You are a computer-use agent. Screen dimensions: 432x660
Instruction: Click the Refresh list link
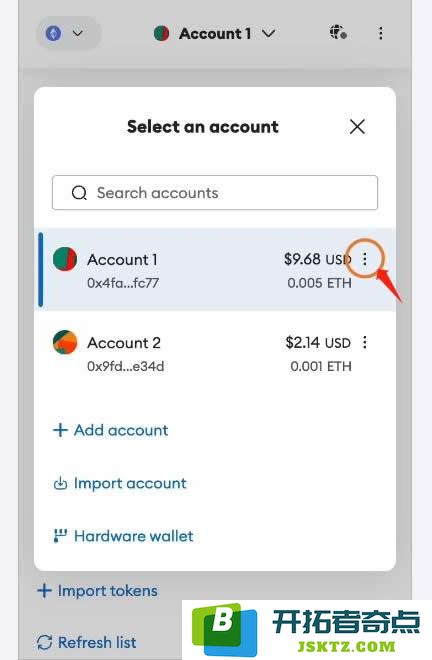pyautogui.click(x=86, y=642)
